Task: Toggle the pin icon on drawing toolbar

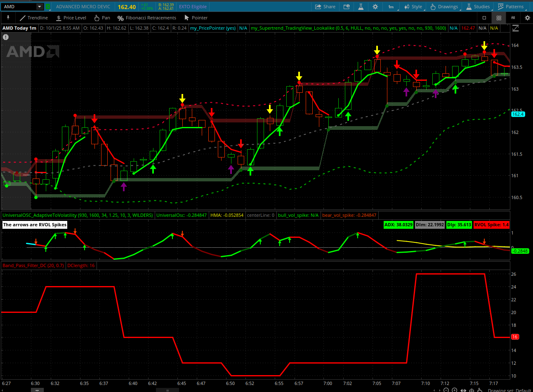Action: point(8,18)
